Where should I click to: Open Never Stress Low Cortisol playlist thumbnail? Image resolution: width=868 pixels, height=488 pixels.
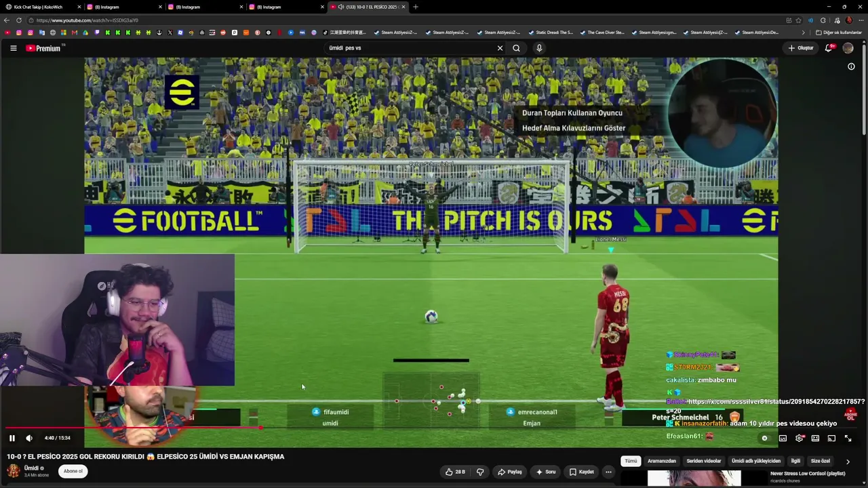pyautogui.click(x=694, y=479)
